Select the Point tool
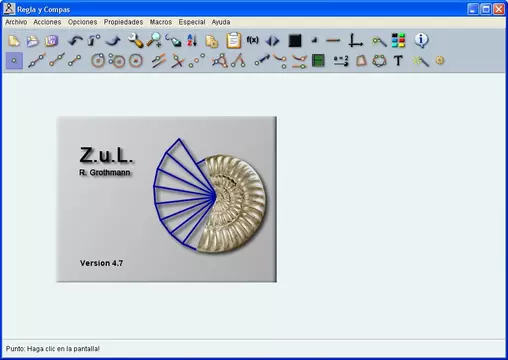Screen dimensions: 508x360 pyautogui.click(x=14, y=61)
